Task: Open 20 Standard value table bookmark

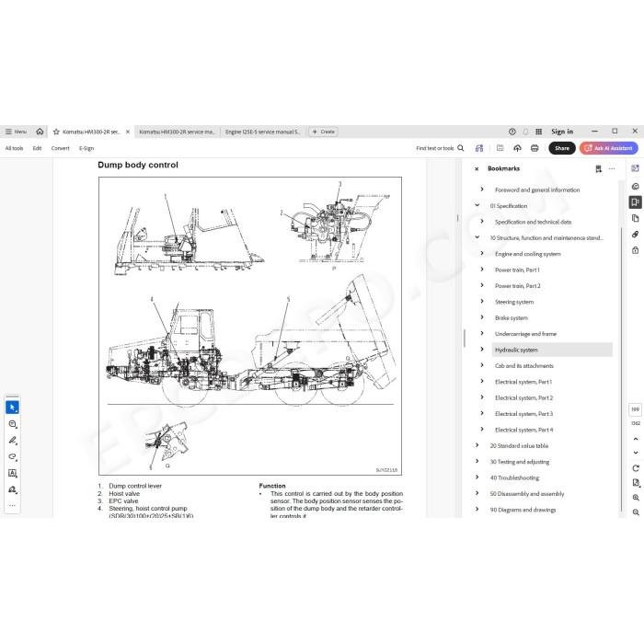Action: 519,446
